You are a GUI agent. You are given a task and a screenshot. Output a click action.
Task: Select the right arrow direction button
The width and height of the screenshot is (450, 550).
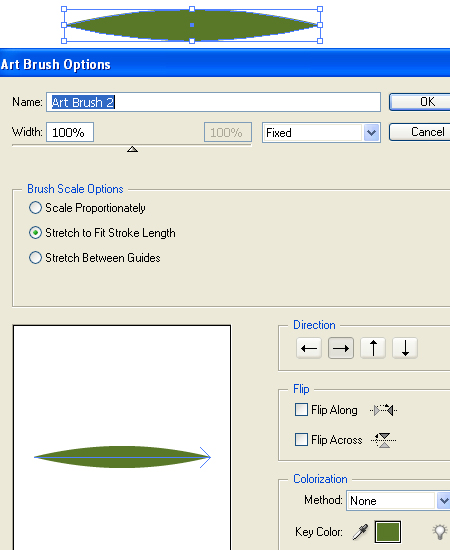pyautogui.click(x=341, y=348)
